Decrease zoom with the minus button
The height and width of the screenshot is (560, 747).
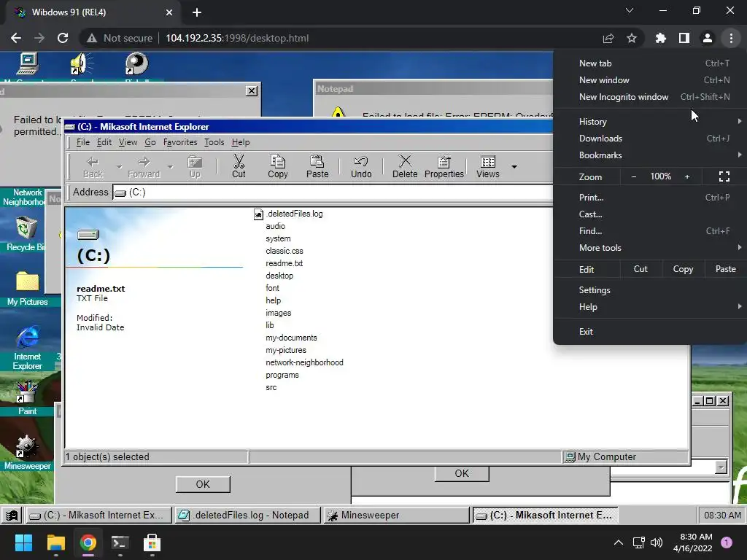click(634, 176)
